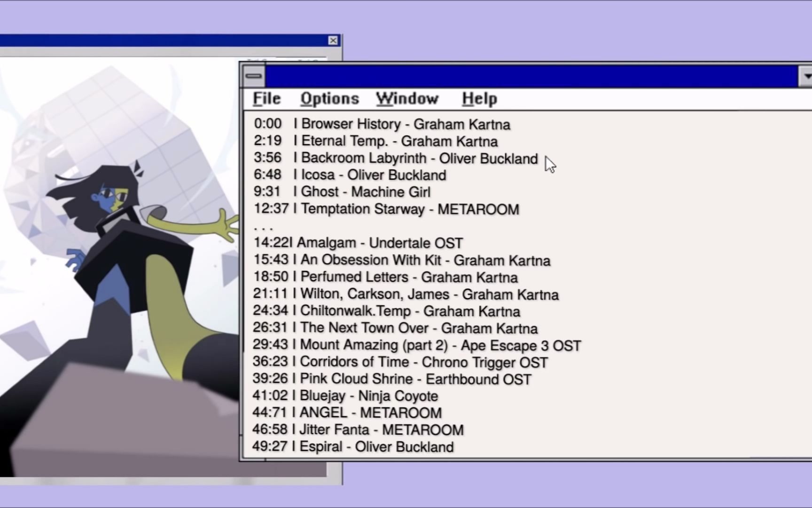Select track Amalgam - Undertale OST

[x=358, y=243]
